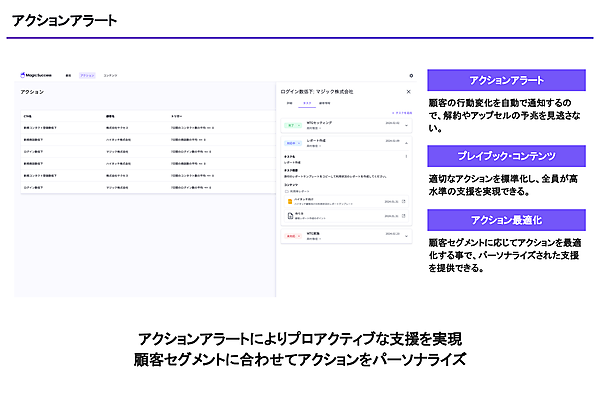
Task: Expand the MTG実施 task card chevron
Action: [x=406, y=237]
